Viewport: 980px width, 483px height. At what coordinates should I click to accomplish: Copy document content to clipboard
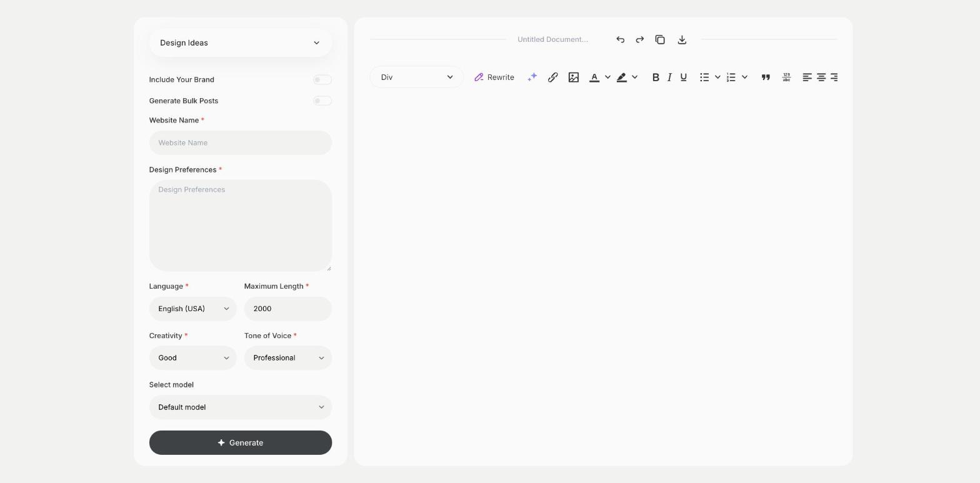coord(660,39)
